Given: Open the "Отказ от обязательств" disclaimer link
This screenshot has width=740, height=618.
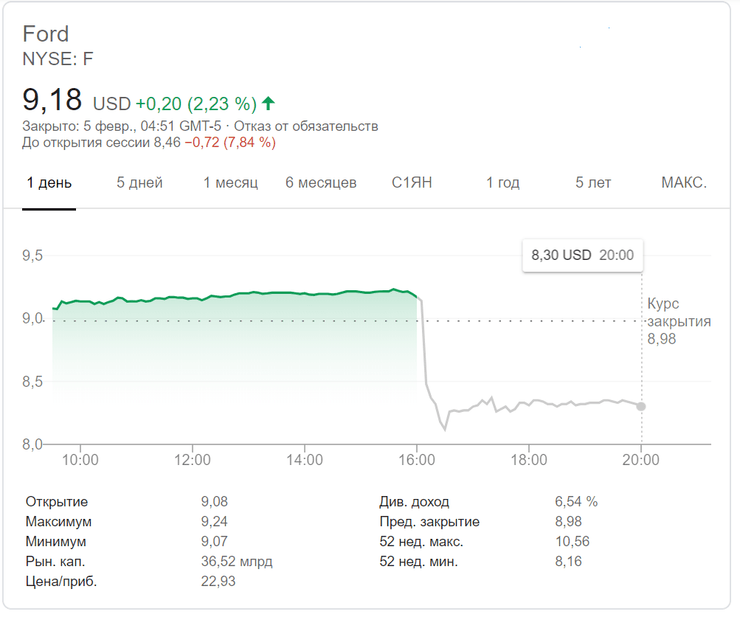Looking at the screenshot, I should [318, 126].
